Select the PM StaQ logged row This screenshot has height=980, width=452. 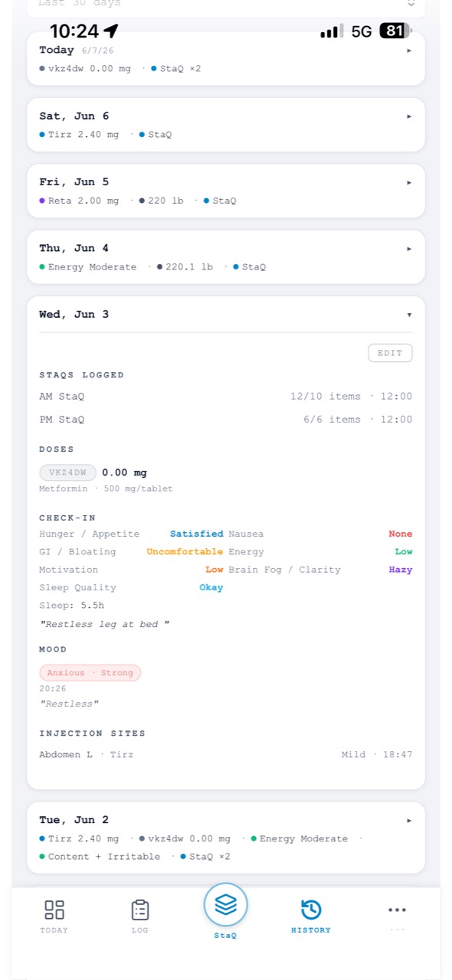(225, 420)
